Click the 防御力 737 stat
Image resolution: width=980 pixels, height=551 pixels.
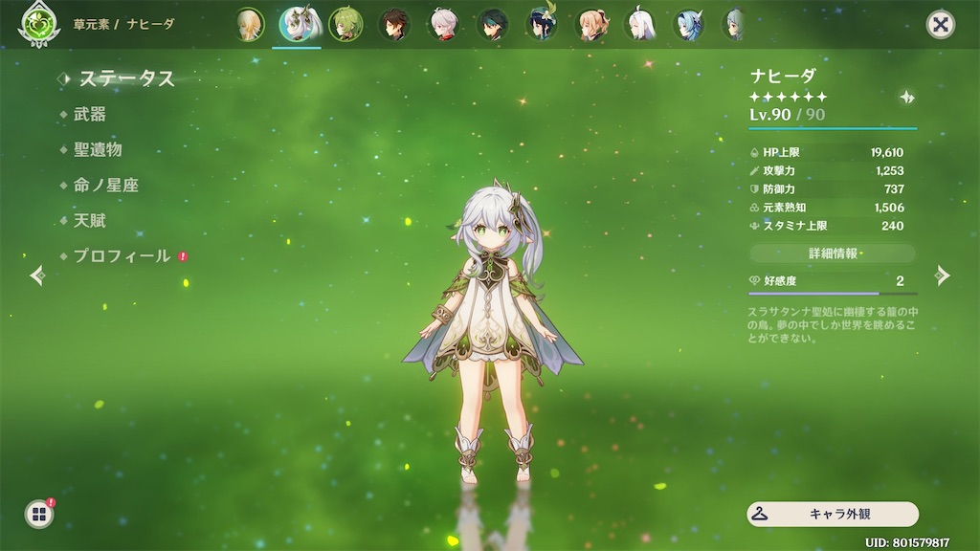827,189
